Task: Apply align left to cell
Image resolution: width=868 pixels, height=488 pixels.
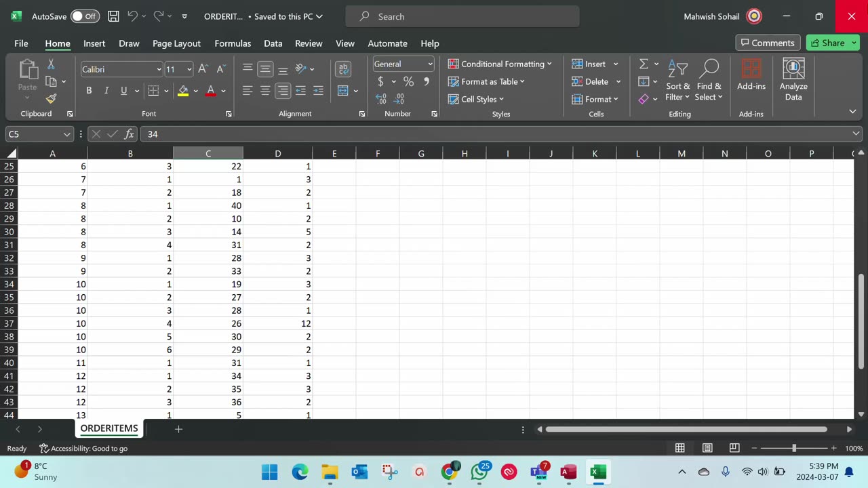Action: (248, 91)
